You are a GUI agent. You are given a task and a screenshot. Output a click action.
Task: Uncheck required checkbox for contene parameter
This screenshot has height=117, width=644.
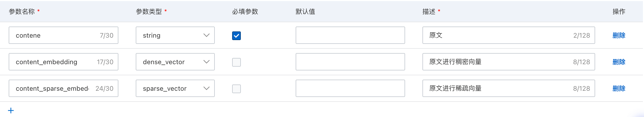coord(236,35)
